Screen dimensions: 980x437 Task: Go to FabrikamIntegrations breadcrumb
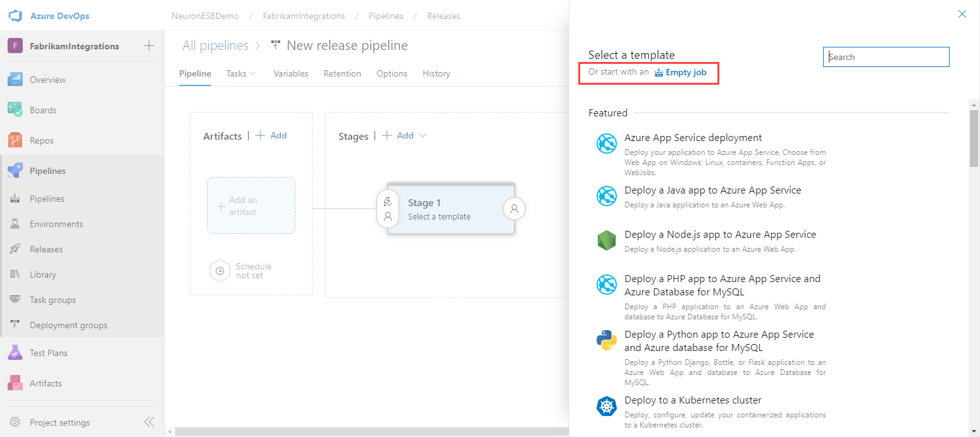click(304, 16)
